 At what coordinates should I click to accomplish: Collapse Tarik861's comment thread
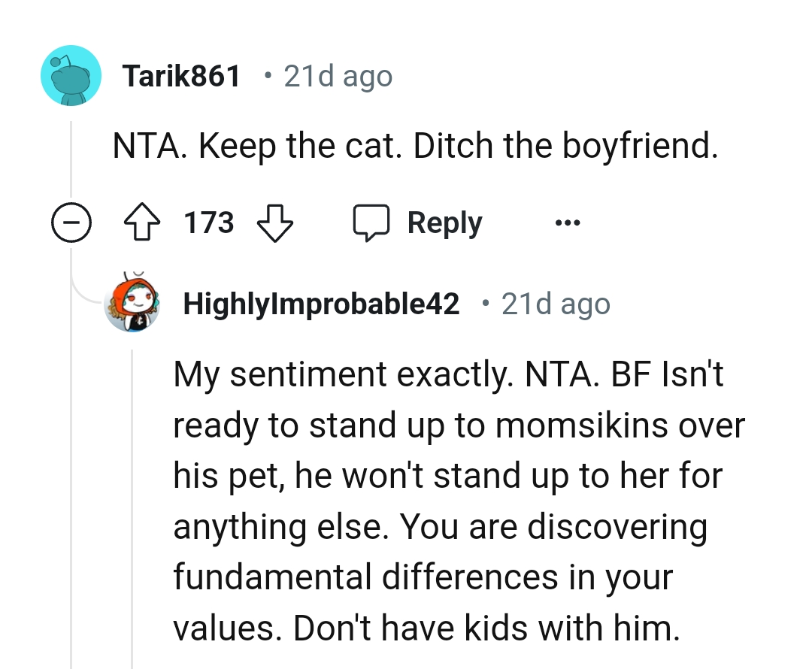71,222
